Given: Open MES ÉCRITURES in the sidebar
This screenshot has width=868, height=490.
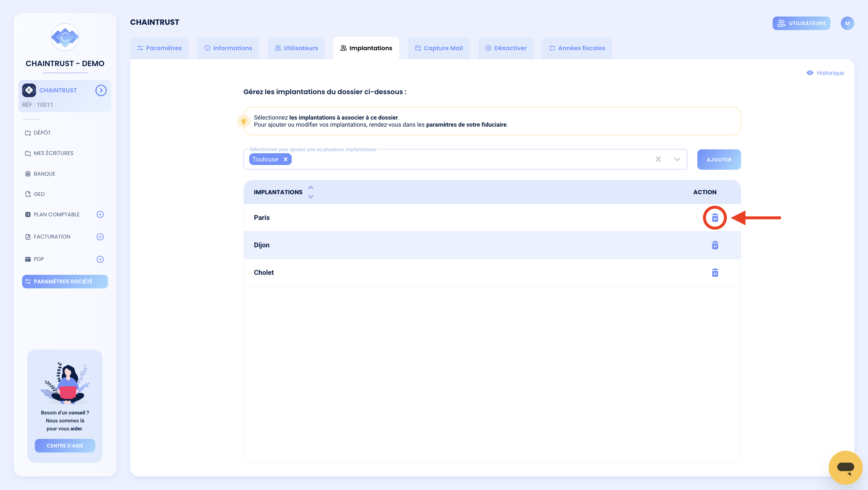Looking at the screenshot, I should point(49,153).
